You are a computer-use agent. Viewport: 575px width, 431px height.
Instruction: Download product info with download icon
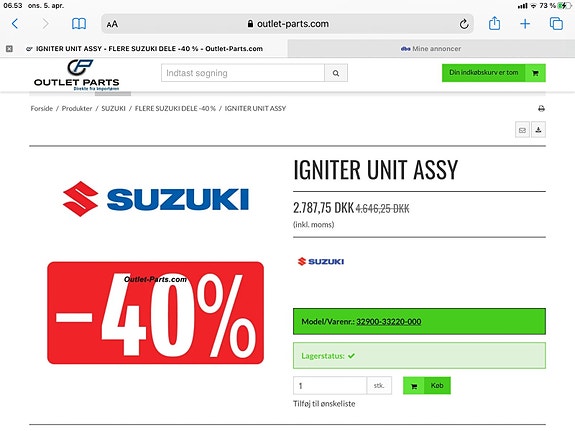pyautogui.click(x=538, y=130)
